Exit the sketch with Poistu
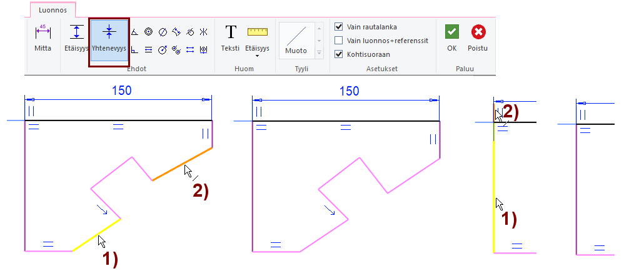The image size is (644, 276). (x=478, y=38)
